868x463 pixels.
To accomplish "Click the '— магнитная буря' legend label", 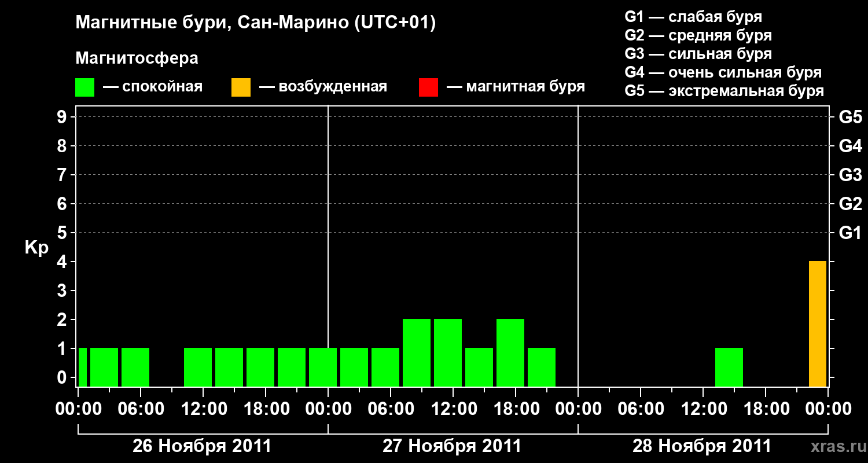I will tap(516, 87).
